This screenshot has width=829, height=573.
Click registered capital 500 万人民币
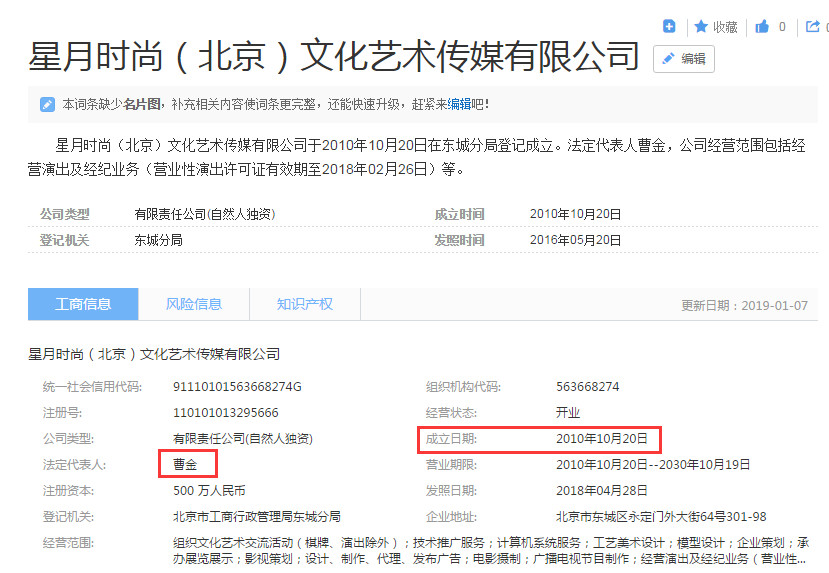(x=209, y=491)
